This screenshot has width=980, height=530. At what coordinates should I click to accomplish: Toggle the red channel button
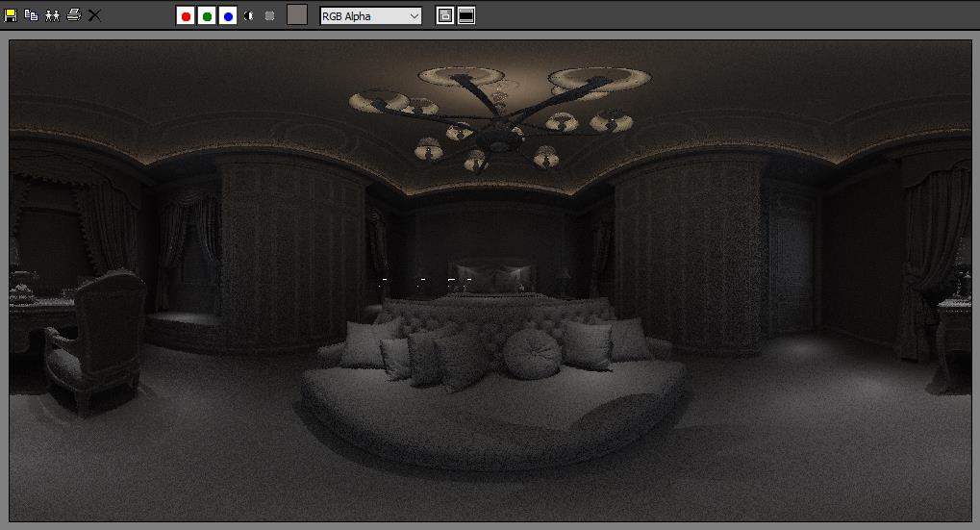pos(186,16)
